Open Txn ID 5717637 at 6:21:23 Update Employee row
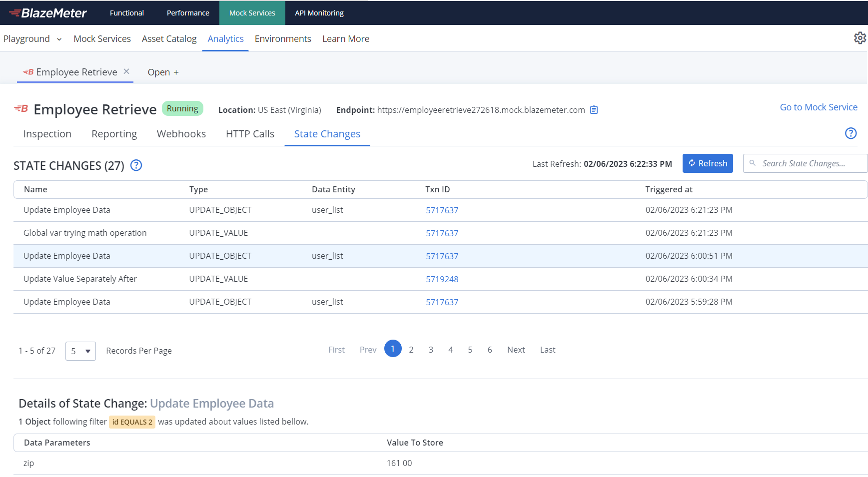 [442, 210]
